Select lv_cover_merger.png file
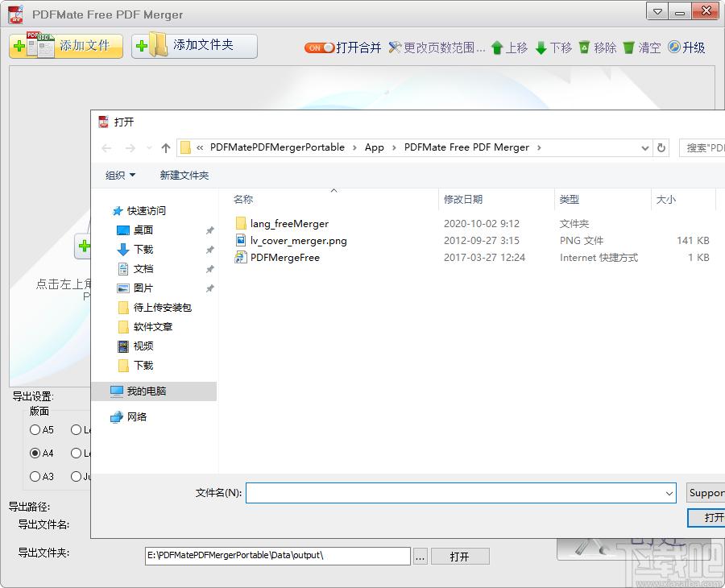The height and width of the screenshot is (588, 725). [292, 240]
